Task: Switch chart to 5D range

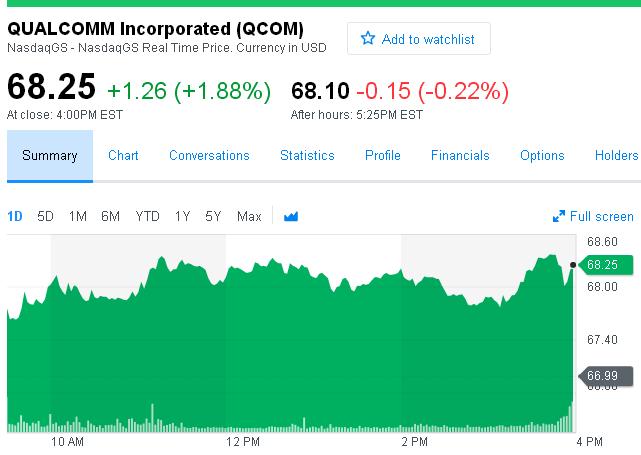Action: (45, 216)
